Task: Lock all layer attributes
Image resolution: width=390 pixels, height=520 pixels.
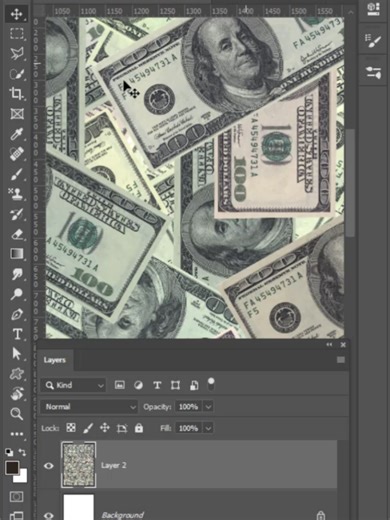Action: pyautogui.click(x=139, y=428)
